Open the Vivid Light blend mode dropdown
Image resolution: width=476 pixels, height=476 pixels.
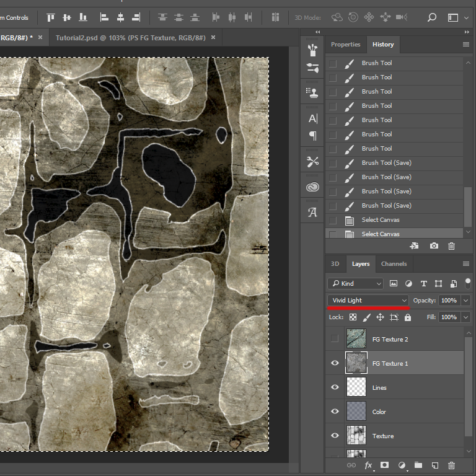click(x=368, y=300)
